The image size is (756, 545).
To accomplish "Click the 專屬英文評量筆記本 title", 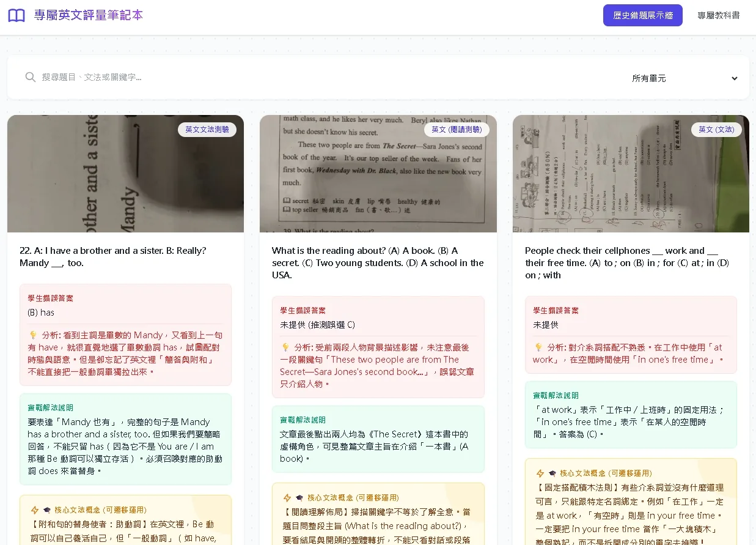I will [89, 15].
